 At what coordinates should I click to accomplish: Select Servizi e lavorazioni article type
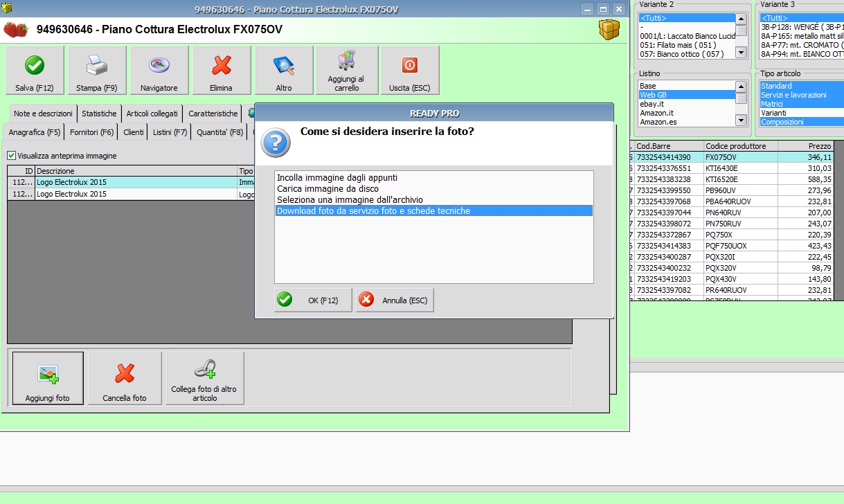click(802, 95)
